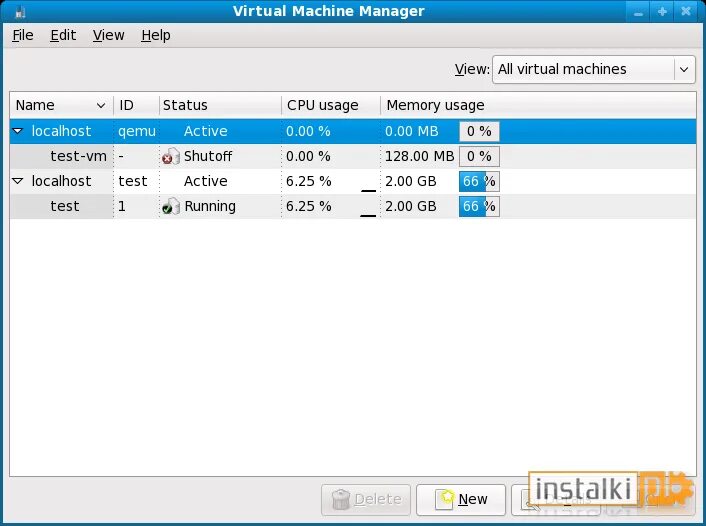706x526 pixels.
Task: Click the application icon in title bar
Action: 20,12
